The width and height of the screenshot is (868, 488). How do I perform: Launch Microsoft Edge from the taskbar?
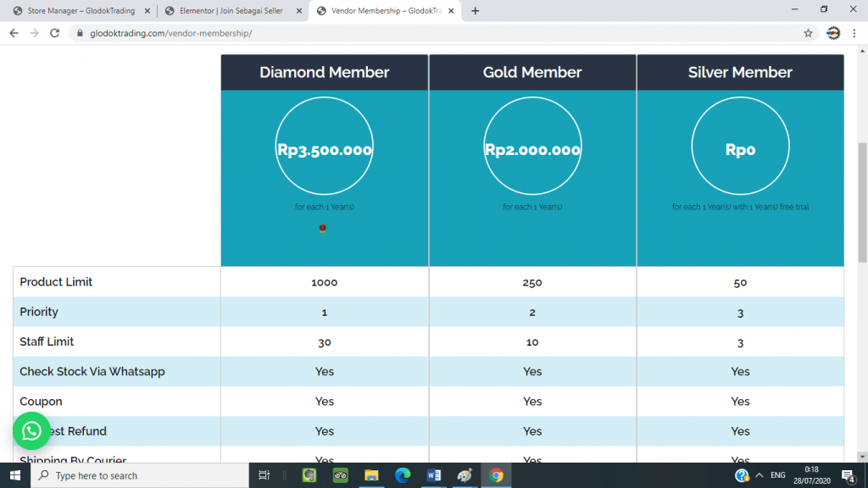pyautogui.click(x=403, y=475)
